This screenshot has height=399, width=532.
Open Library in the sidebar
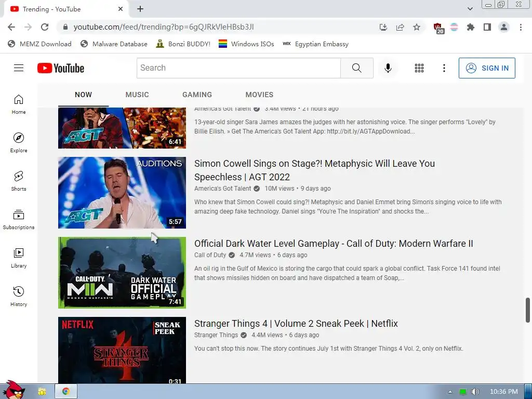click(x=19, y=258)
